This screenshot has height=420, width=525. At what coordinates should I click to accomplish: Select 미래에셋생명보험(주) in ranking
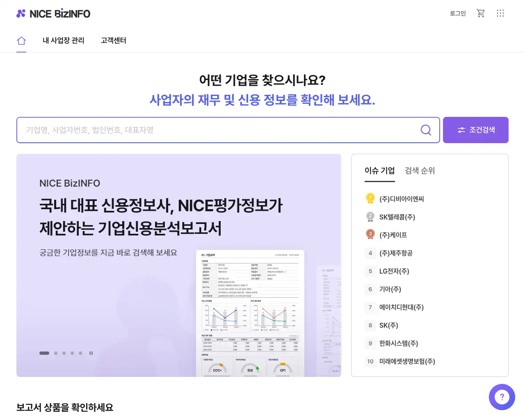[x=407, y=361]
